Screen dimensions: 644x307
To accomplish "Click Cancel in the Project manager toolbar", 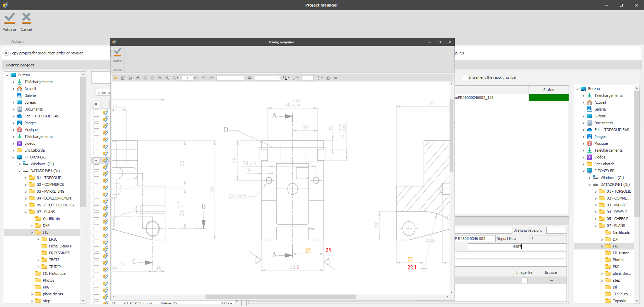I will click(x=26, y=22).
